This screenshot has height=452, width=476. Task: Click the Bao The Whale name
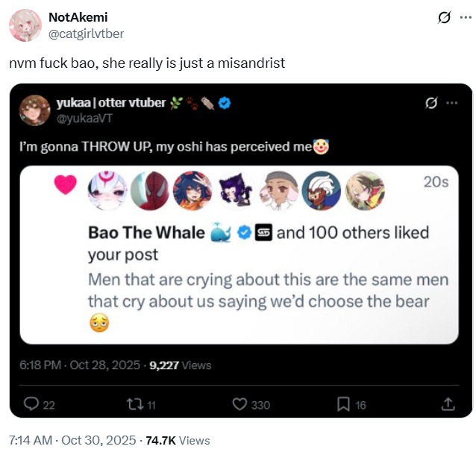tap(146, 233)
